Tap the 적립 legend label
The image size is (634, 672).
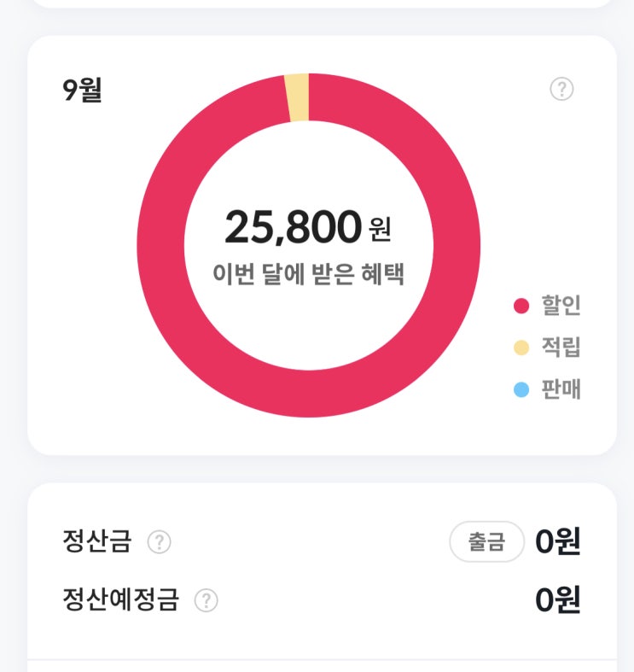pyautogui.click(x=561, y=348)
